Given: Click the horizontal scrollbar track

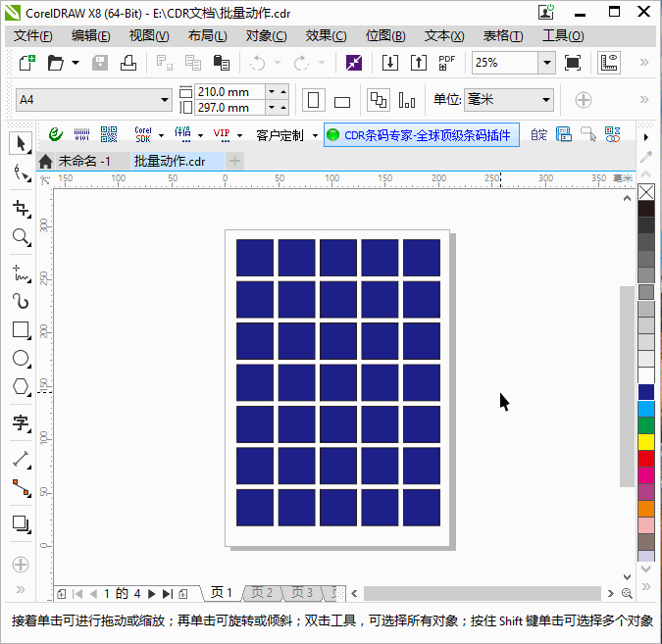Looking at the screenshot, I should [482, 593].
